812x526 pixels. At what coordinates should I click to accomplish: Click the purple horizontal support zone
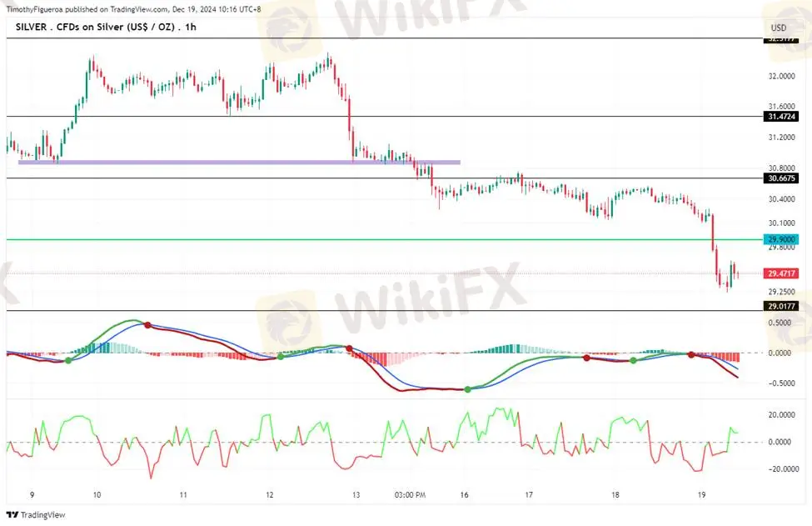pos(239,163)
